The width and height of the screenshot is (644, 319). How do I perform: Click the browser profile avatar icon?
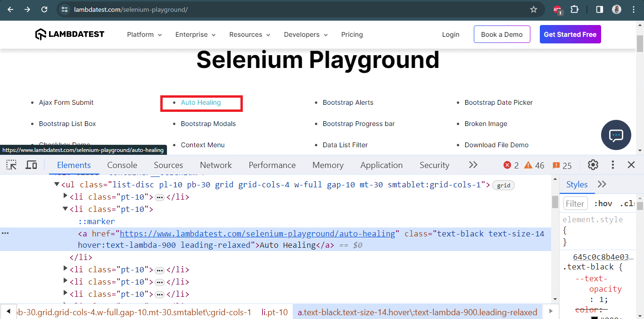point(617,9)
